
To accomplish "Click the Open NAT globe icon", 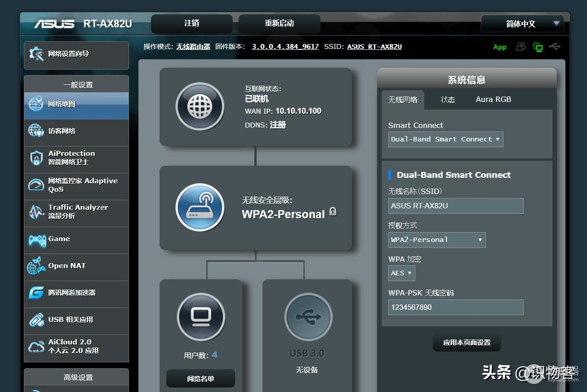I will [36, 267].
